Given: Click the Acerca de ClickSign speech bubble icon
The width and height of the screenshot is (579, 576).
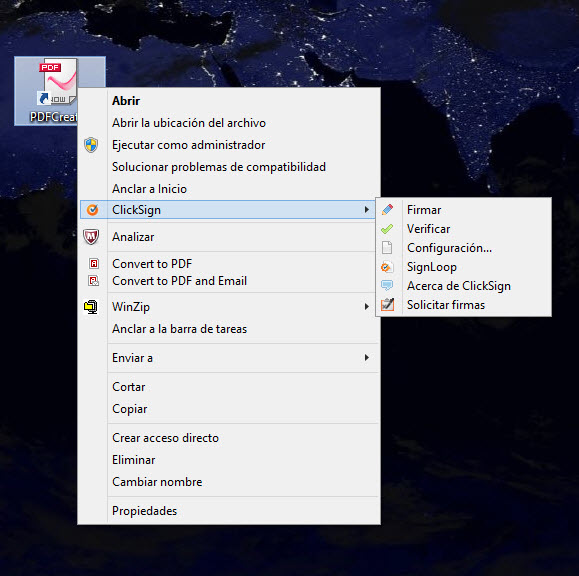Looking at the screenshot, I should (x=387, y=285).
